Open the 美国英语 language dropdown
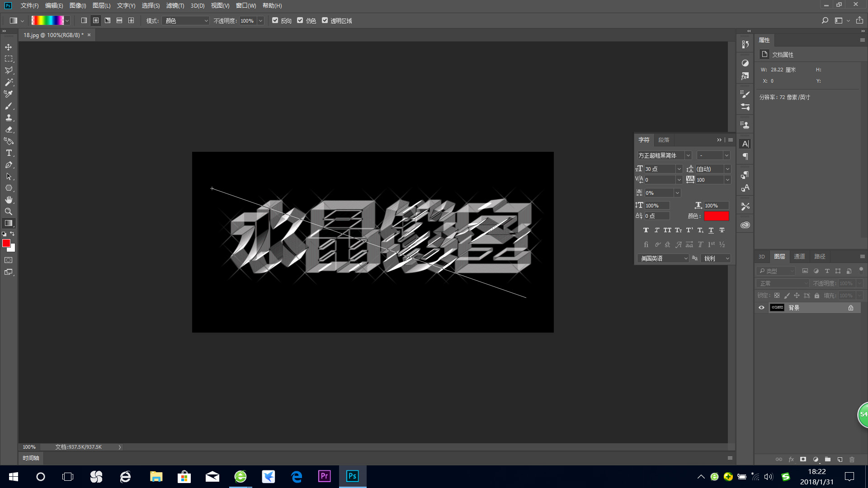Viewport: 868px width, 488px height. [x=663, y=258]
